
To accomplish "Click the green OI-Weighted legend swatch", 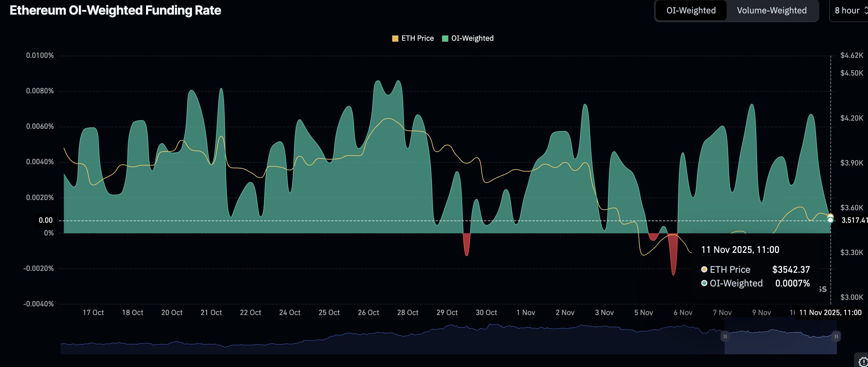I will point(445,39).
